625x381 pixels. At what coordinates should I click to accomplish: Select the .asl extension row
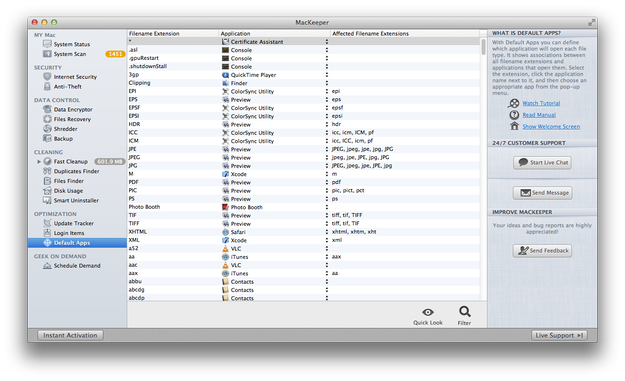click(x=304, y=50)
